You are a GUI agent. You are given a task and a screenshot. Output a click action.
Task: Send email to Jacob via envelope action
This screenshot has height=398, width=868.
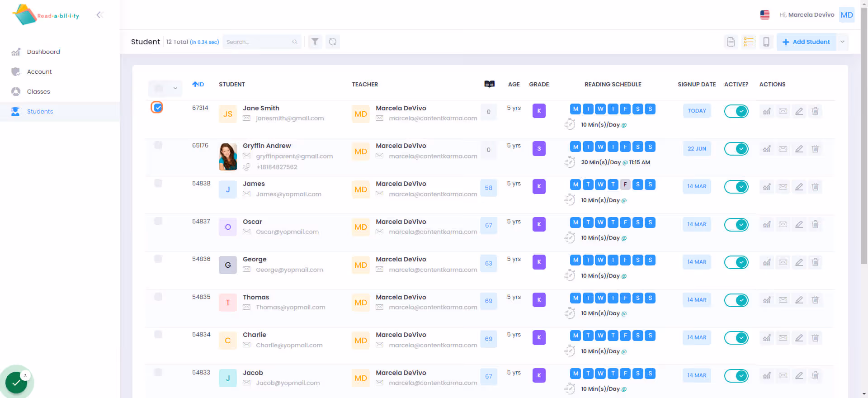[783, 375]
